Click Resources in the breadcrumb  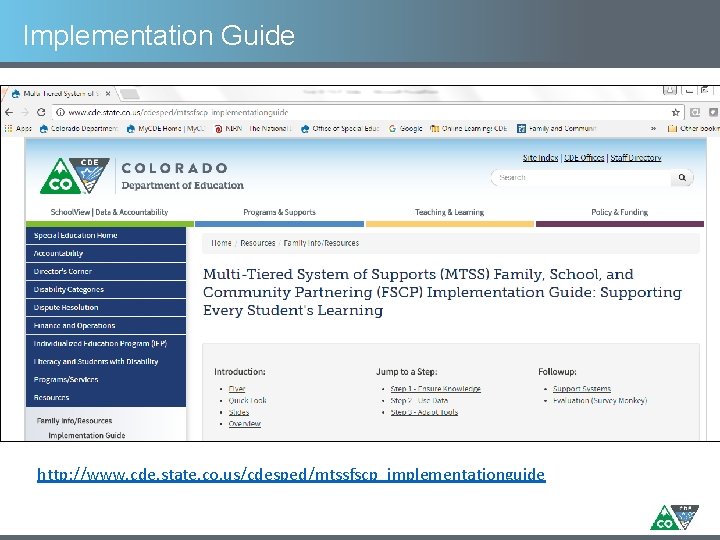(x=258, y=243)
